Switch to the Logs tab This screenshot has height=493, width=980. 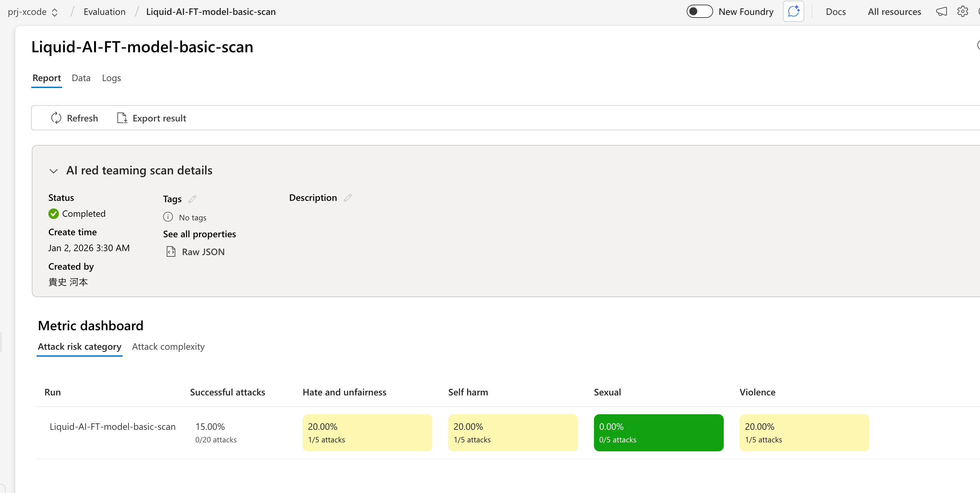point(111,78)
